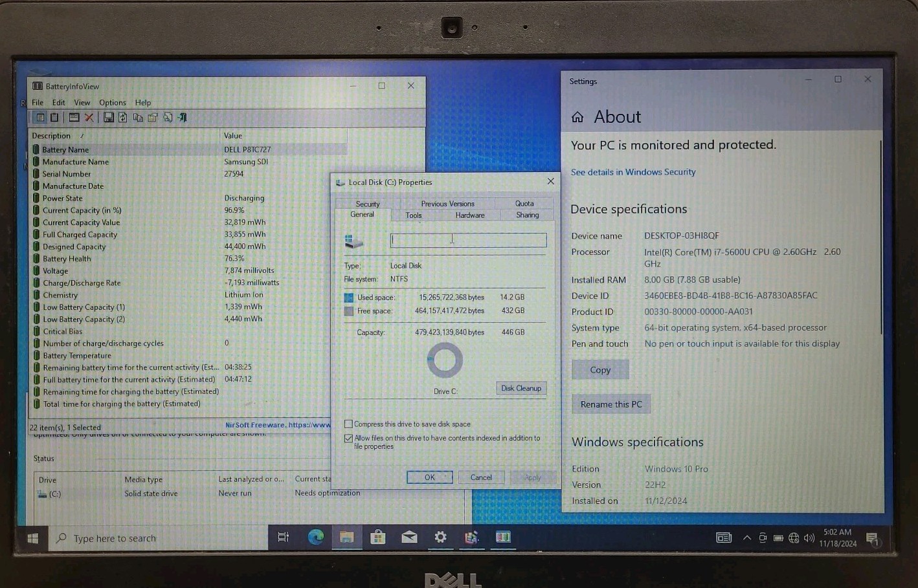Click the Defragment app taskbar icon
Screen dimensions: 918x588
pyautogui.click(x=471, y=537)
